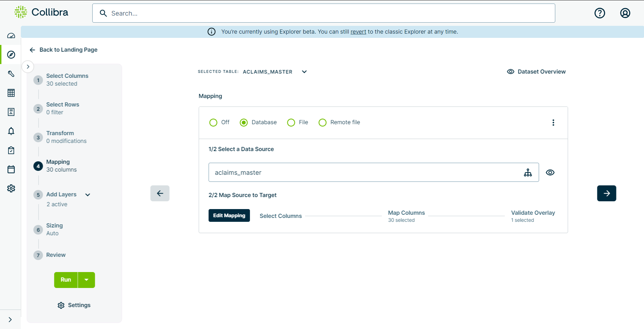Open the sidebar settings gear icon
This screenshot has width=644, height=329.
[11, 189]
